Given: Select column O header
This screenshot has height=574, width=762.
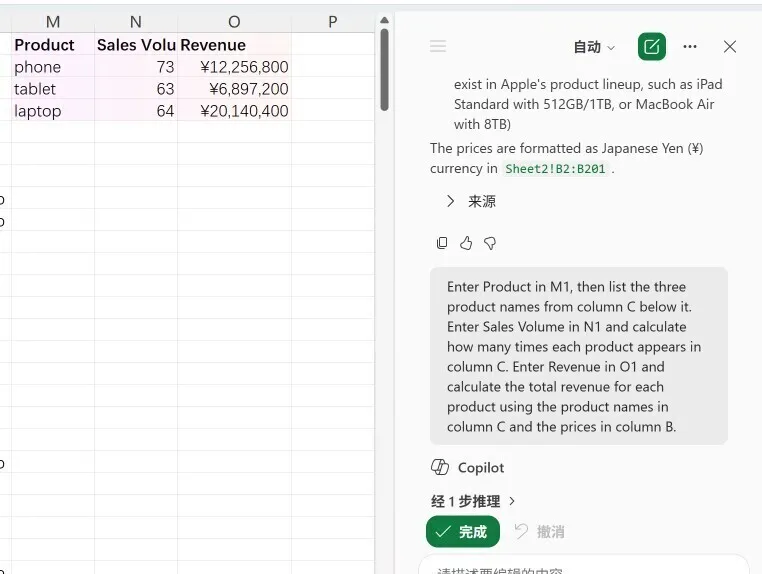Looking at the screenshot, I should (234, 21).
